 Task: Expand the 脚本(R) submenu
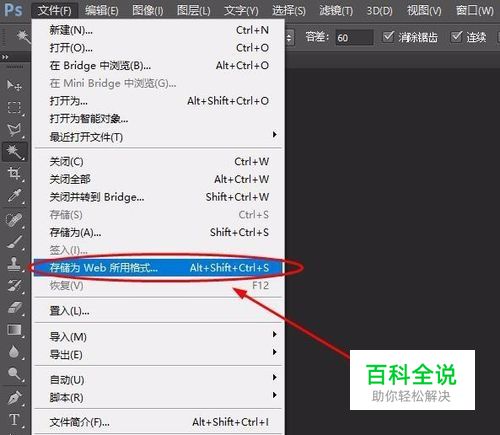158,397
